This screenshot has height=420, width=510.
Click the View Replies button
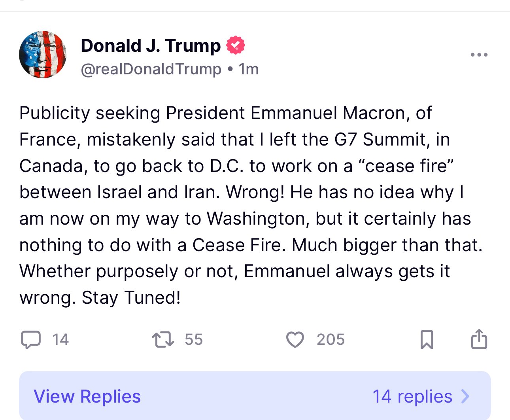coord(87,396)
